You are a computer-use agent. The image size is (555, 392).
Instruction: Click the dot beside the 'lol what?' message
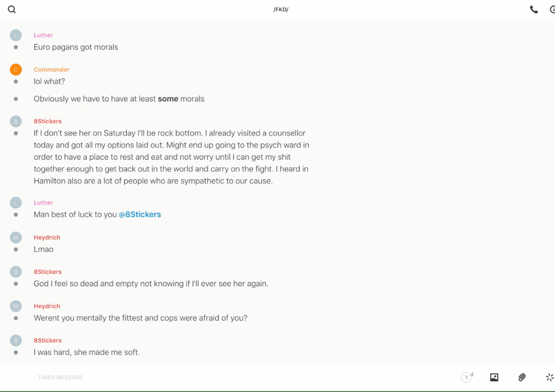tap(16, 82)
